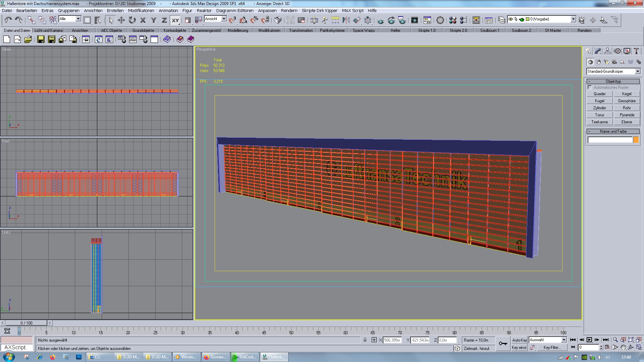Click the Pan View hand icon
This screenshot has width=644, height=362.
[623, 348]
